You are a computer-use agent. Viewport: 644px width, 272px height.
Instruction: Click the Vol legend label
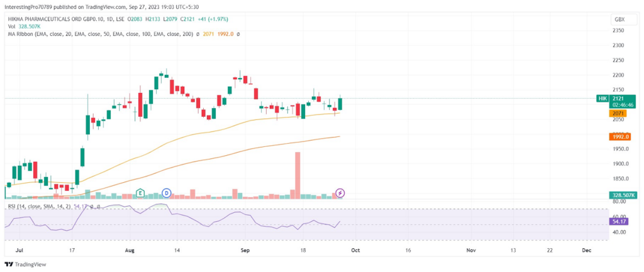coord(11,26)
